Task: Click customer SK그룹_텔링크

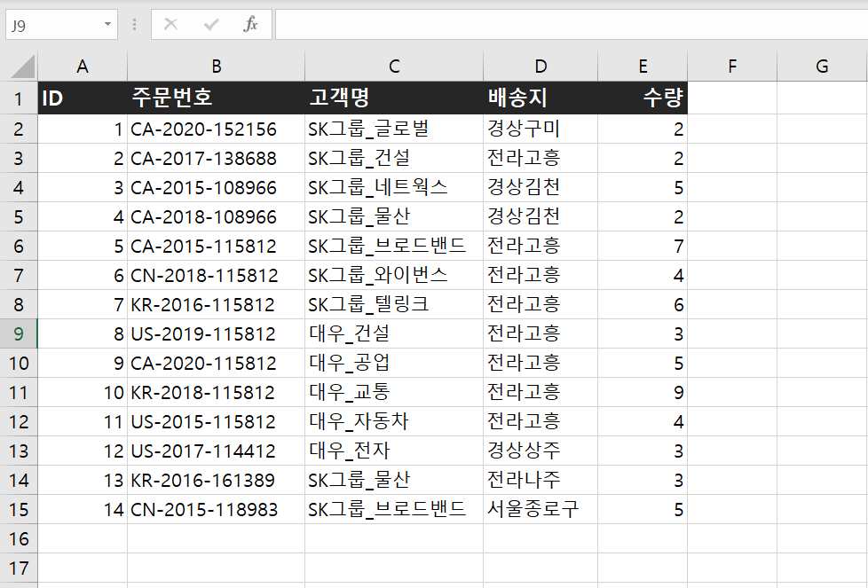Action: tap(394, 305)
